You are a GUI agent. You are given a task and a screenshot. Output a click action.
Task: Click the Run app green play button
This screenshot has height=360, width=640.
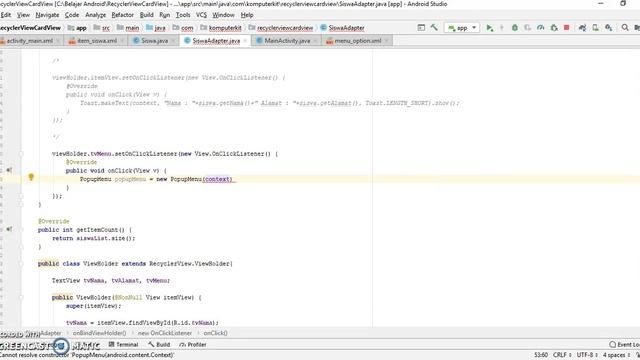point(489,27)
